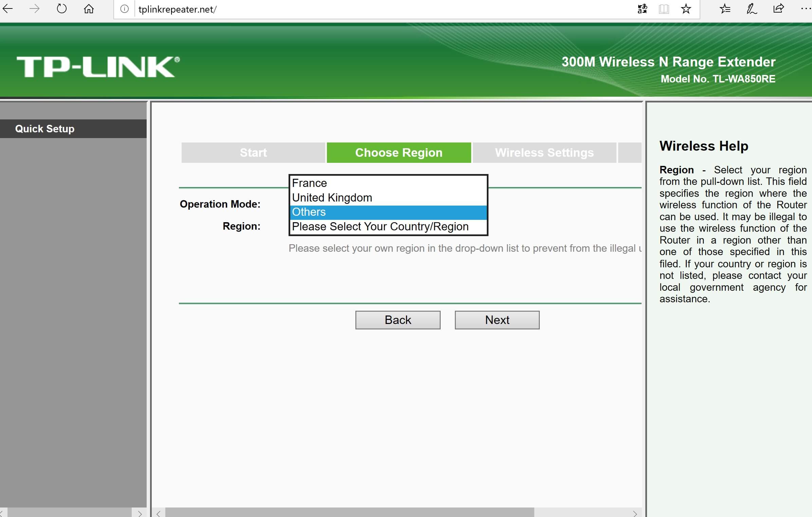
Task: Select France from region list
Action: [x=388, y=183]
